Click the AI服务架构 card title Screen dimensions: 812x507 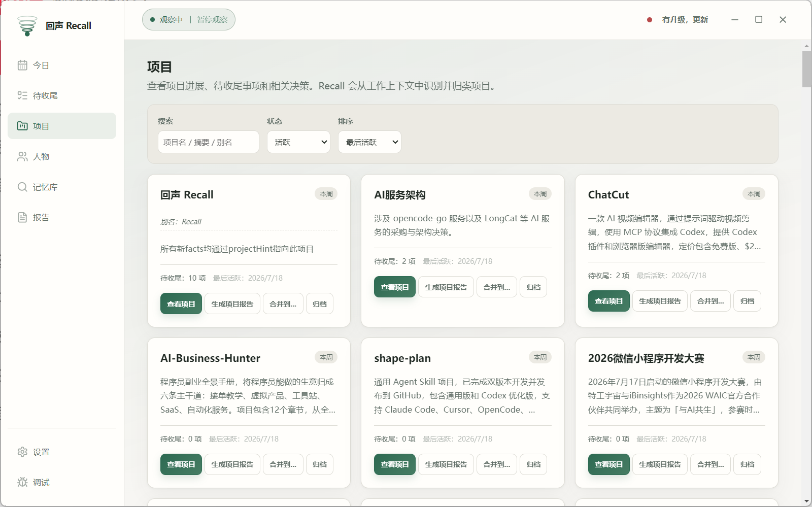click(400, 195)
